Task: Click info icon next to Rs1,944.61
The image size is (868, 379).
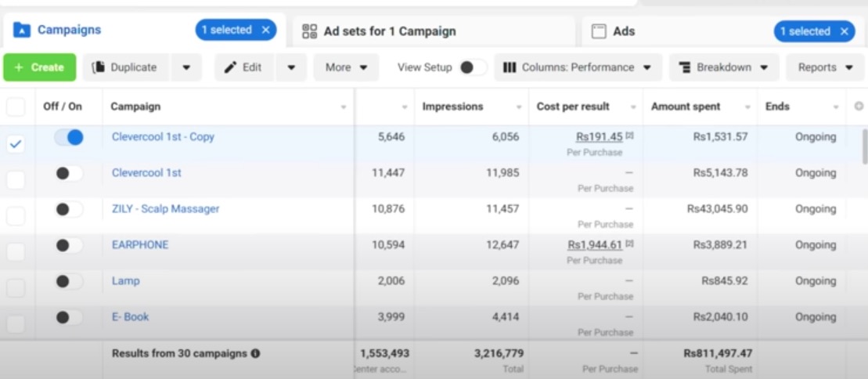Action: (x=629, y=244)
